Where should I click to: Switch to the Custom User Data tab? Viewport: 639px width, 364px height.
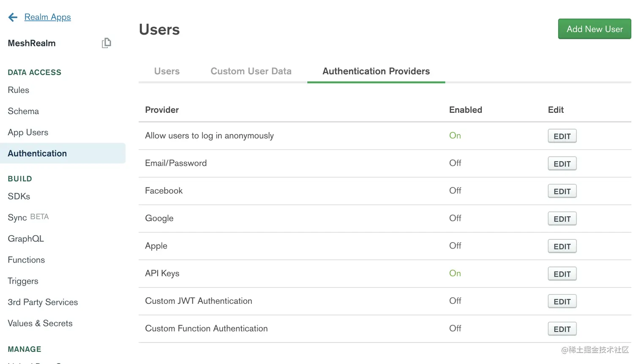click(251, 71)
